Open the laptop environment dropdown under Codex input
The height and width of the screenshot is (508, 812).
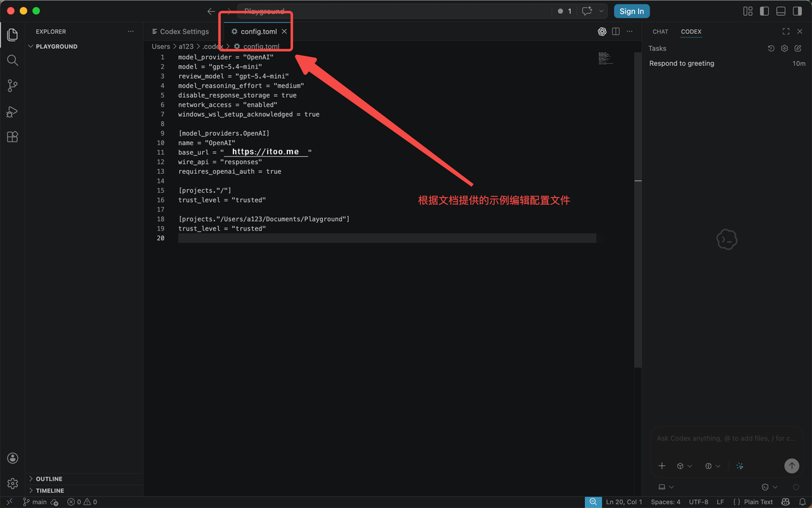tap(666, 487)
